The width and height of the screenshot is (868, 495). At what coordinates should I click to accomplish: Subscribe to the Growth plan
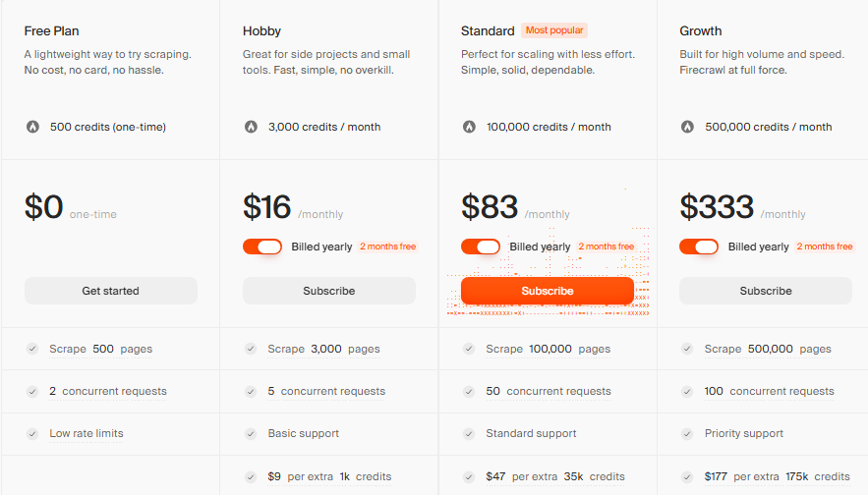coord(766,291)
